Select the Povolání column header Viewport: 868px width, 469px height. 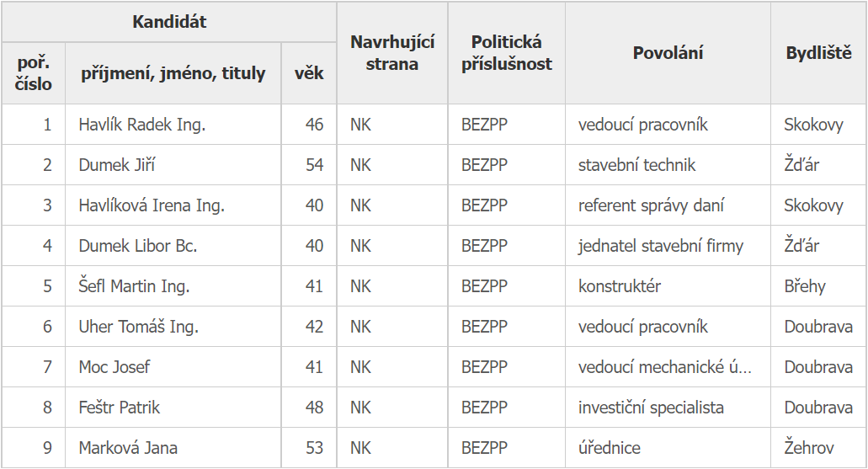(x=668, y=53)
